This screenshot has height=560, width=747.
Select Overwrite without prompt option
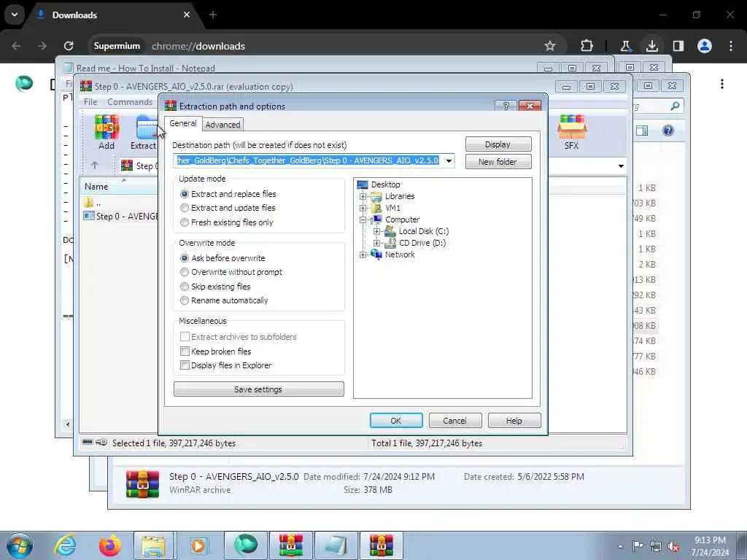[x=231, y=272]
